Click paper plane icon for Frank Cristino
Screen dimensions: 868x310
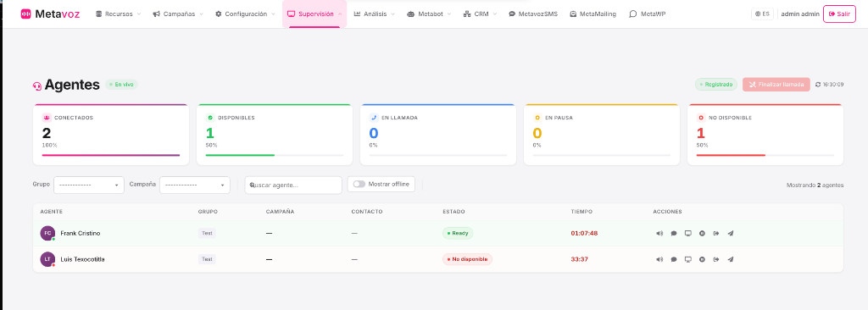(x=731, y=233)
